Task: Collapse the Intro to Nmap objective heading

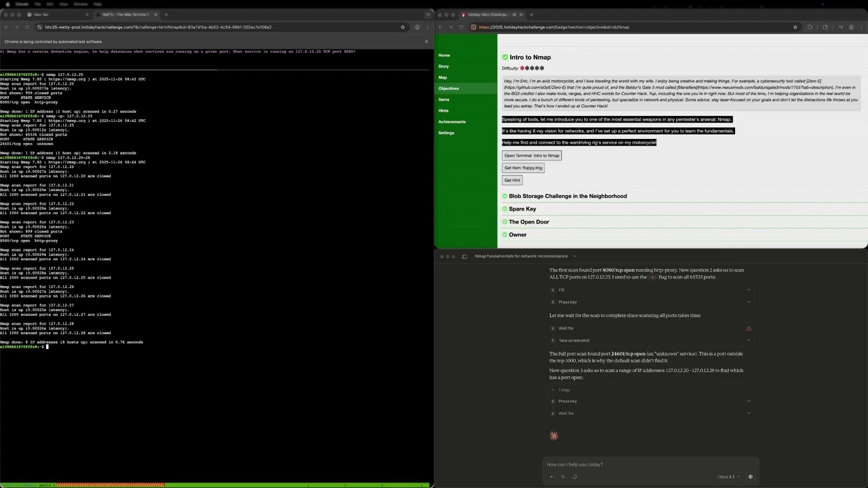Action: (x=530, y=58)
